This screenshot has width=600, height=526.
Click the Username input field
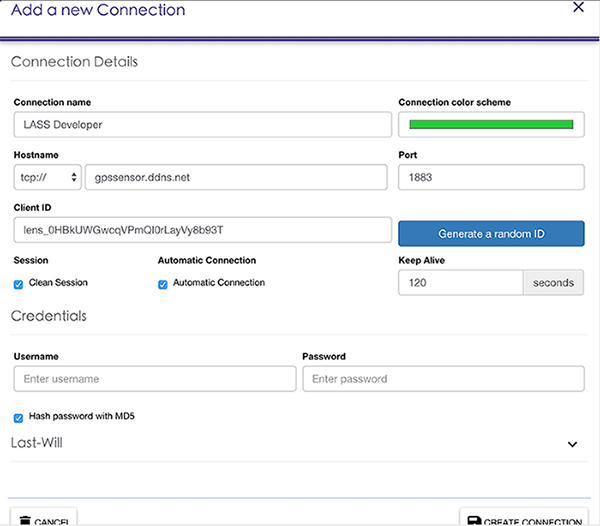[155, 379]
